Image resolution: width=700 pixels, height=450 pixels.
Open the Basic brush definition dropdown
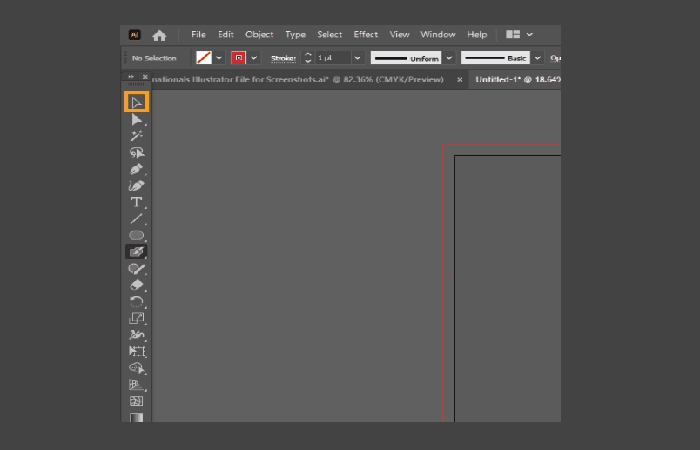click(x=538, y=58)
